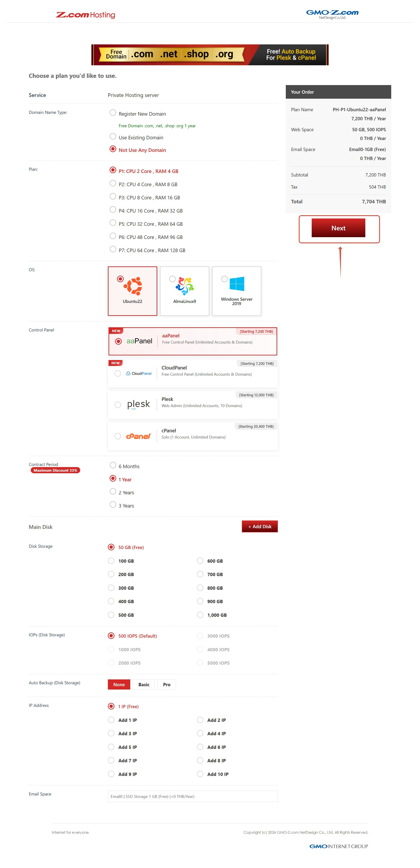Click plan name PH-P1-Ubuntu22-aaPanel

359,109
